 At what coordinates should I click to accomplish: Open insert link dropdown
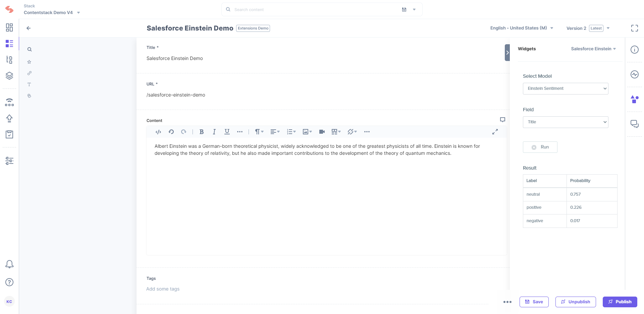(x=352, y=132)
